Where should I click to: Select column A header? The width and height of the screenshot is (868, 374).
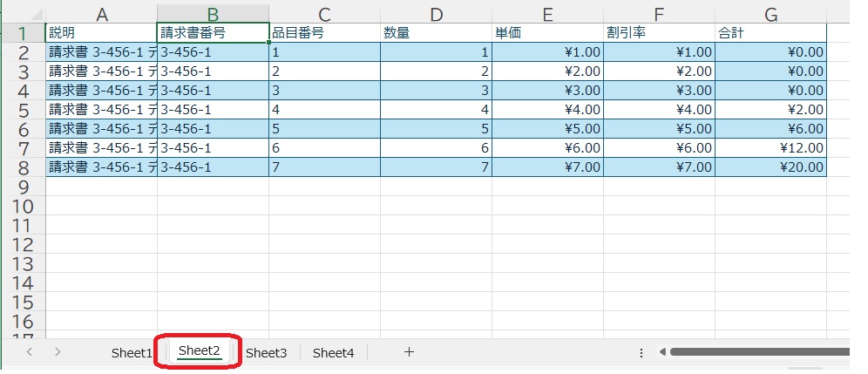(x=101, y=13)
